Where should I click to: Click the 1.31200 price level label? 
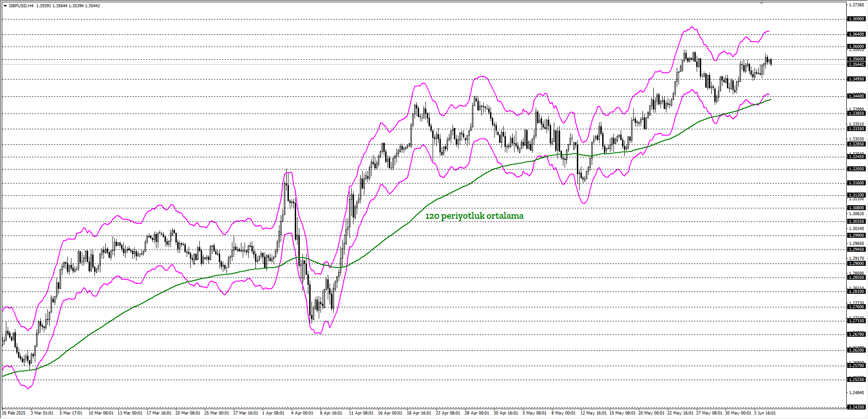coord(856,195)
